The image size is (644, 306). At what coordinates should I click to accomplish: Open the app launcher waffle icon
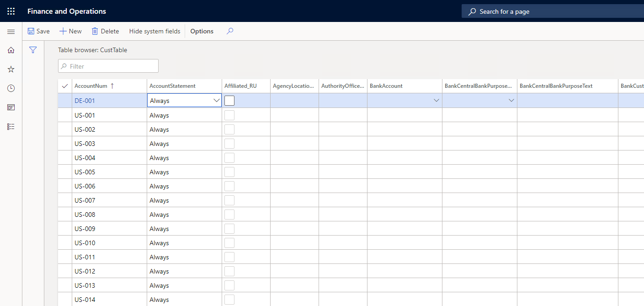[x=11, y=11]
